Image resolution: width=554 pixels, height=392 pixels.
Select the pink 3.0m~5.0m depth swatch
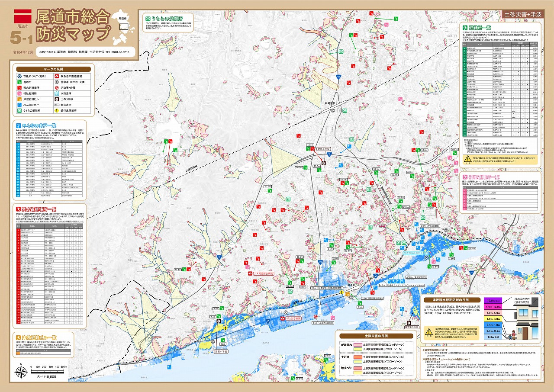[493, 313]
